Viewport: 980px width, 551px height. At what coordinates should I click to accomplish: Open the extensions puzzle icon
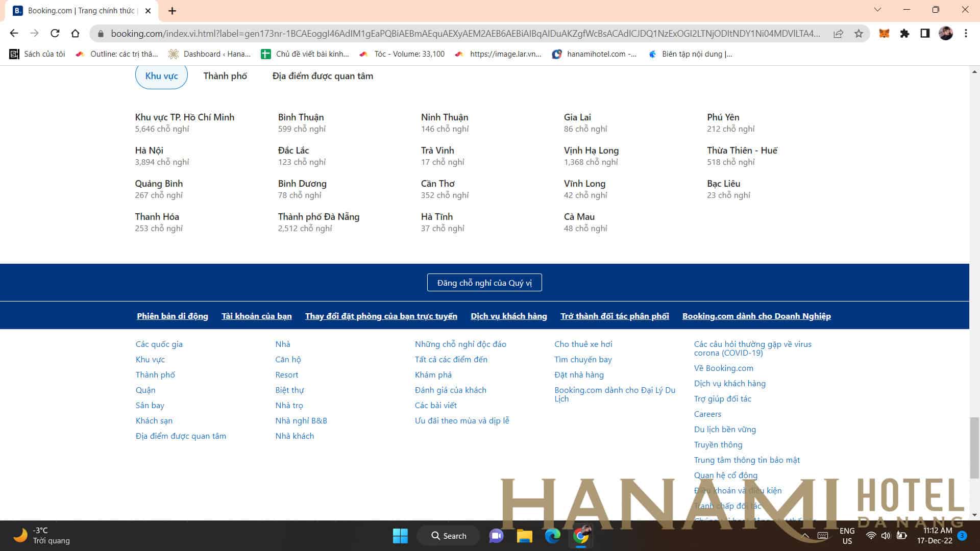(904, 34)
